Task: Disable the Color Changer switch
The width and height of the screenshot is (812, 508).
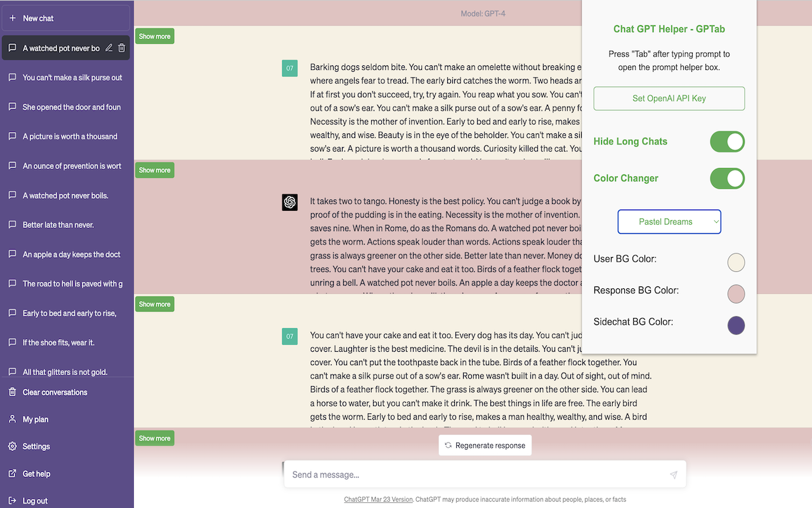Action: [727, 178]
